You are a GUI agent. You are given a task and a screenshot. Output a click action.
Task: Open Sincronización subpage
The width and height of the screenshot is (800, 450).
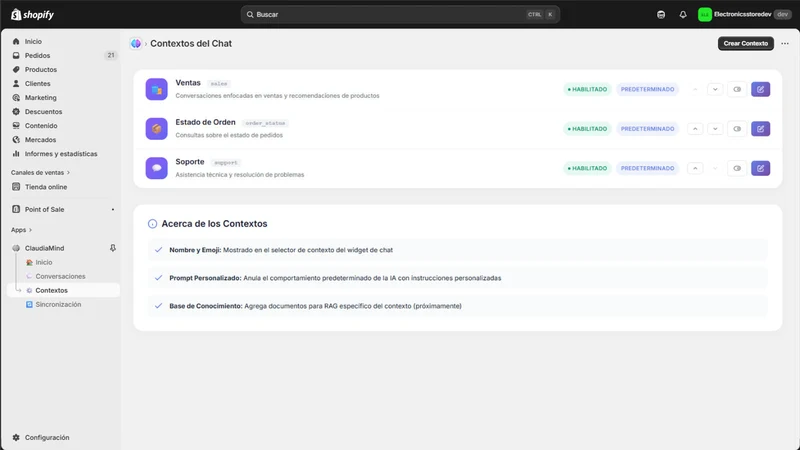pyautogui.click(x=58, y=304)
